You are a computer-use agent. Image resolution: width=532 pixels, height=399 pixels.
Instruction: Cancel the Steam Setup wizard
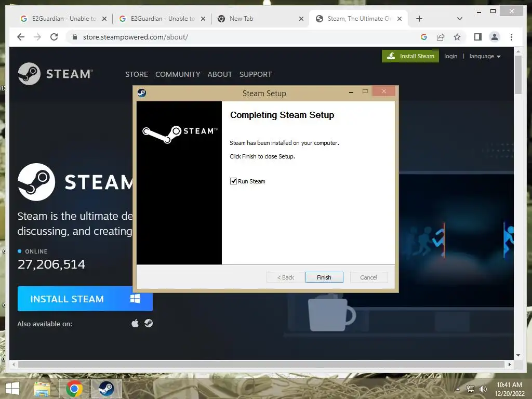pos(368,277)
